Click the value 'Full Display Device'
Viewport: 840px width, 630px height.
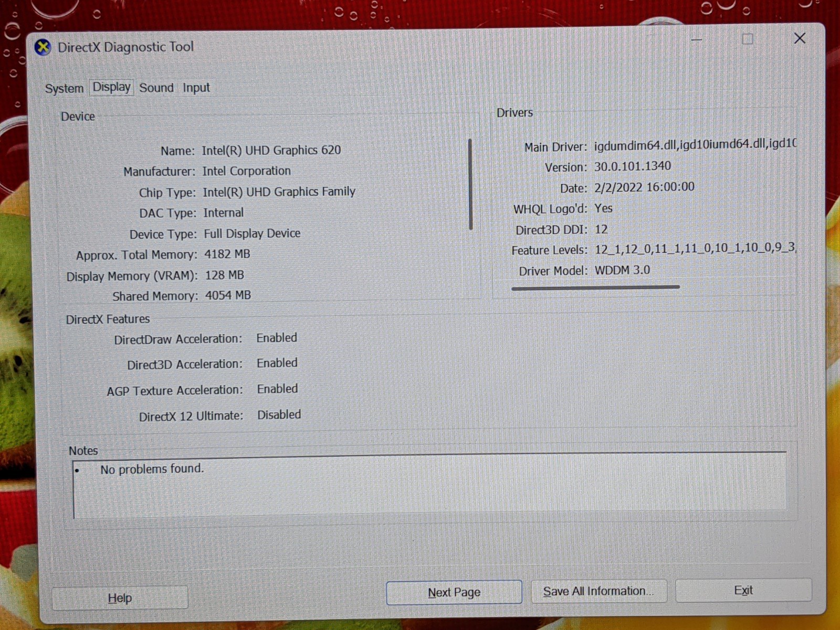pyautogui.click(x=252, y=233)
